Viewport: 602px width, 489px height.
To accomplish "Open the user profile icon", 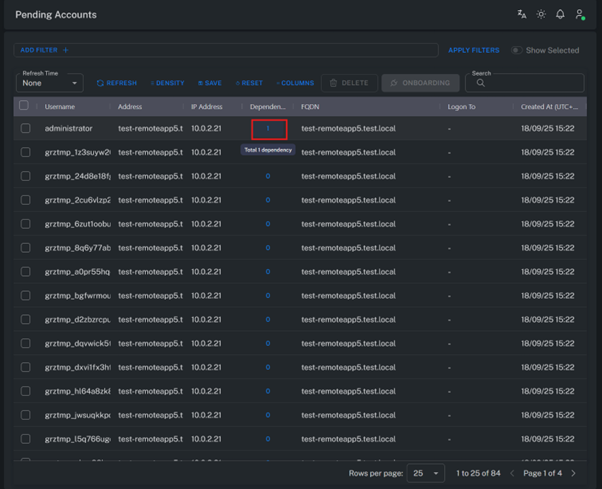I will click(x=579, y=15).
